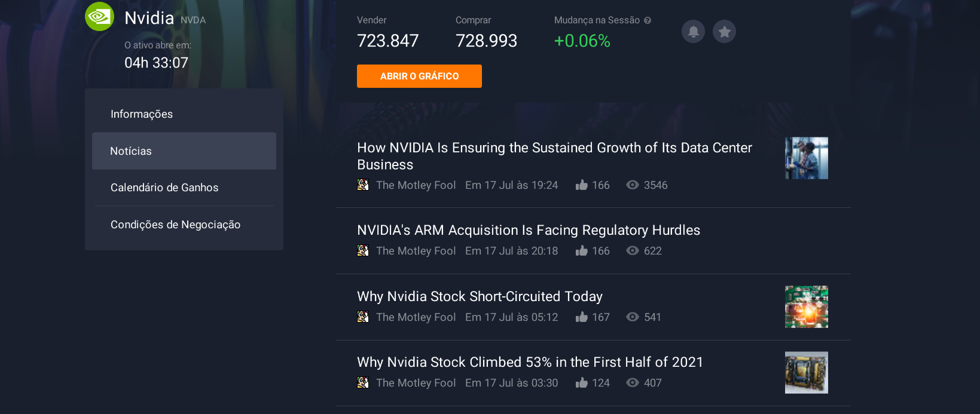Open Calendário de Ganhos section
The image size is (980, 414).
[x=184, y=188]
